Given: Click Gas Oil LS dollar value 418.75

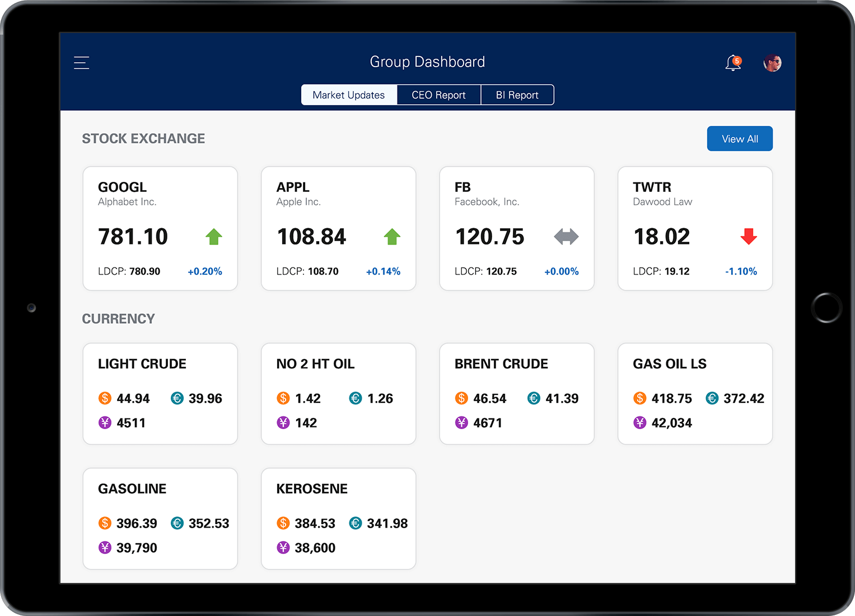Looking at the screenshot, I should pos(672,398).
